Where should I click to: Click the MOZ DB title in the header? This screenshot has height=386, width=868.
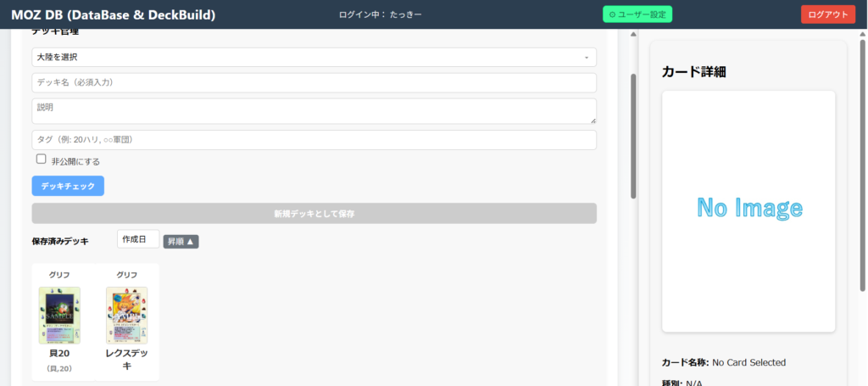(x=113, y=14)
